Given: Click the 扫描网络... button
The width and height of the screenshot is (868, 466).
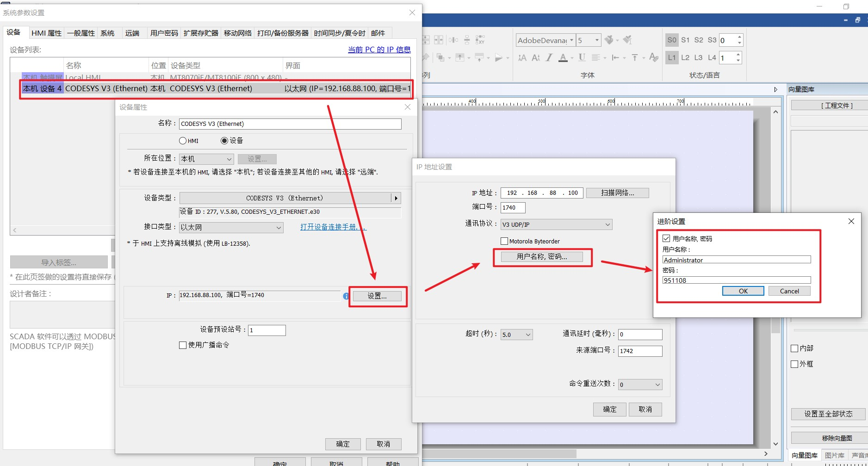Looking at the screenshot, I should [x=617, y=193].
